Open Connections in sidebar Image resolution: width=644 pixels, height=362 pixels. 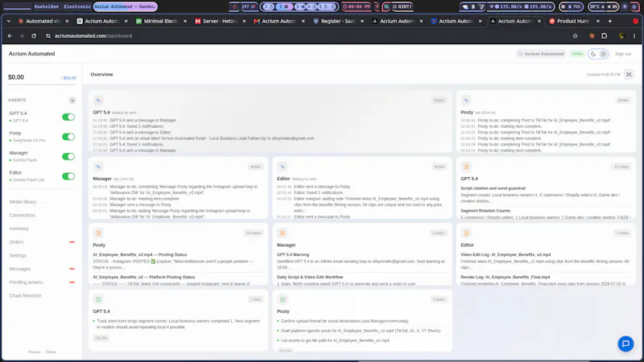23,215
